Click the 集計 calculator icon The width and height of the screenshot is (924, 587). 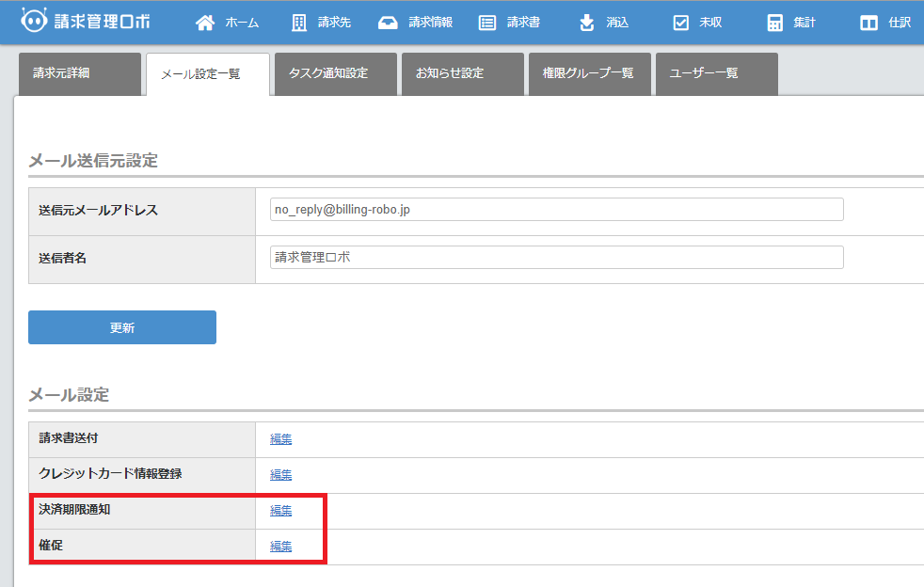click(775, 23)
